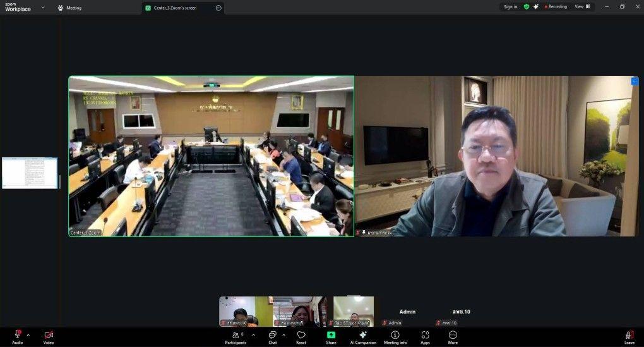Expand the arrow next to Participants
The image size is (644, 347).
coord(253,335)
